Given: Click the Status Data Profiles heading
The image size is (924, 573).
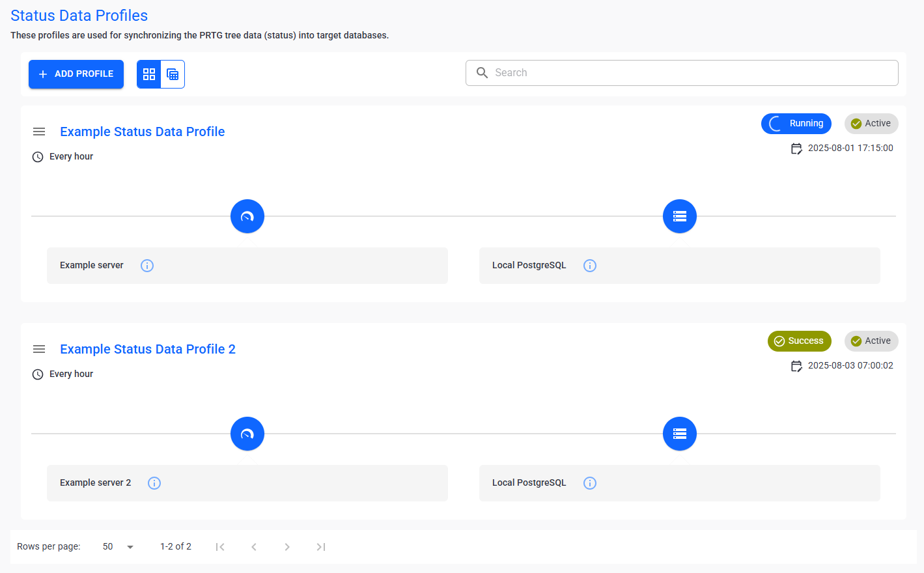Looking at the screenshot, I should pos(79,16).
